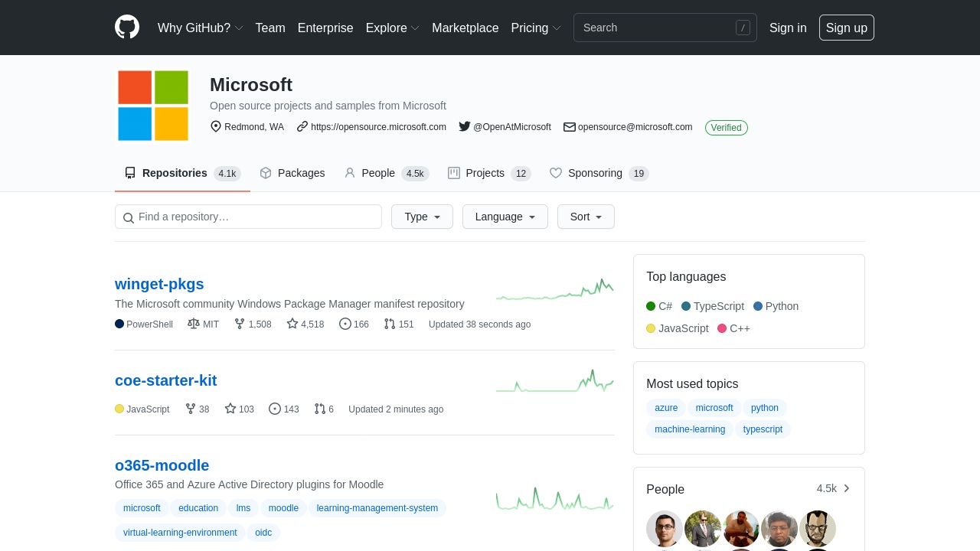Screen dimensions: 980x551
Task: Open the People panel chevron arrow
Action: [x=847, y=488]
